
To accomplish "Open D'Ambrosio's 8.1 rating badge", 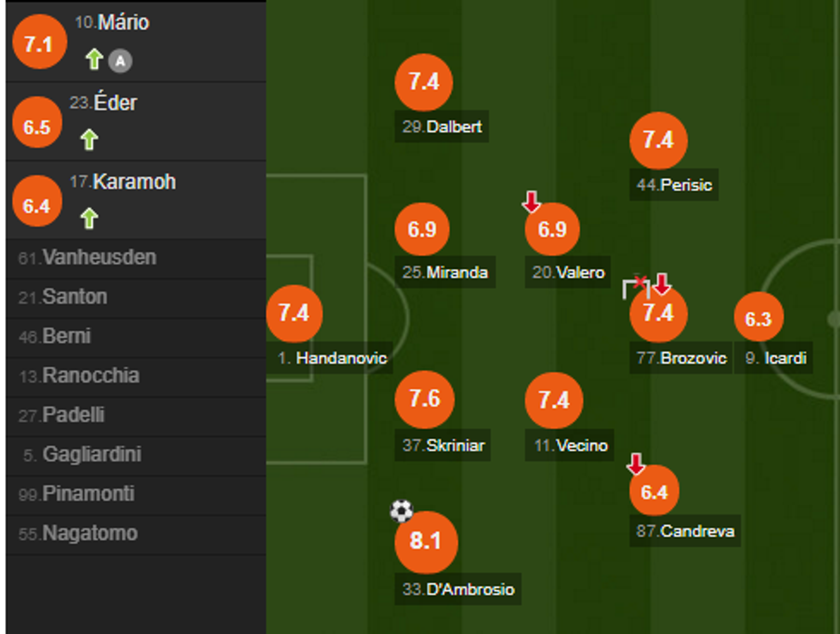I will (x=426, y=543).
